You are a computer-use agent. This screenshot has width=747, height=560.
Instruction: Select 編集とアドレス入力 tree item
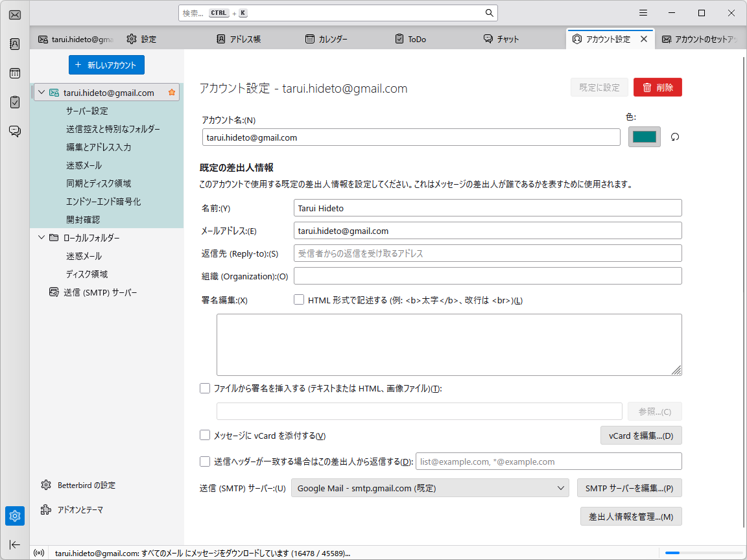[x=99, y=147]
